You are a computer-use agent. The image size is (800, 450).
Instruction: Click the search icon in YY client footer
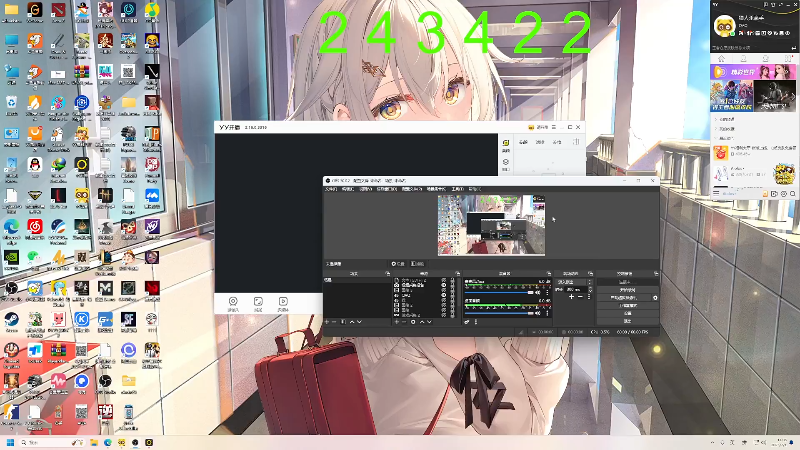(x=792, y=194)
